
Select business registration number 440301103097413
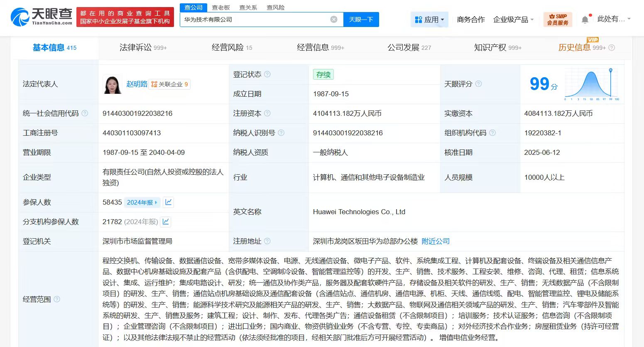pyautogui.click(x=132, y=133)
